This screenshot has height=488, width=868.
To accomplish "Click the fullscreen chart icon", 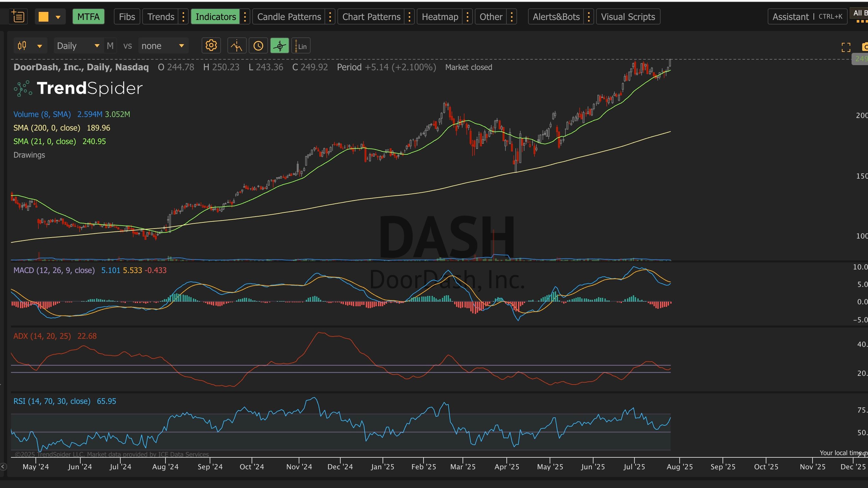I will pyautogui.click(x=846, y=47).
